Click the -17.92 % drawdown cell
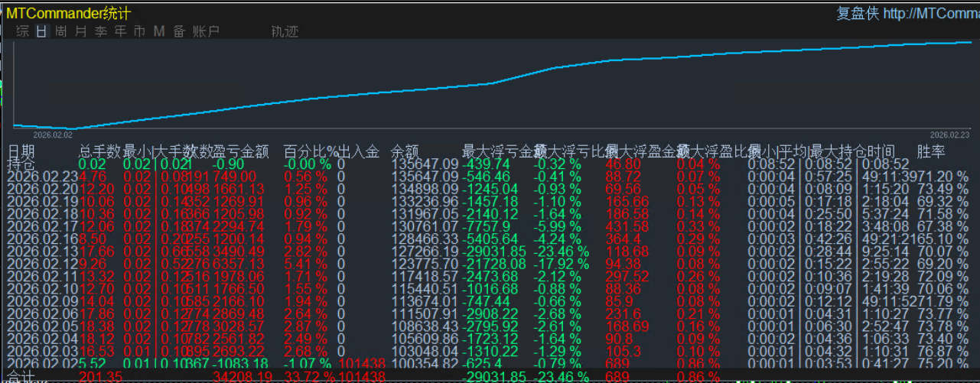Viewport: 980px width, 383px height. 562,263
